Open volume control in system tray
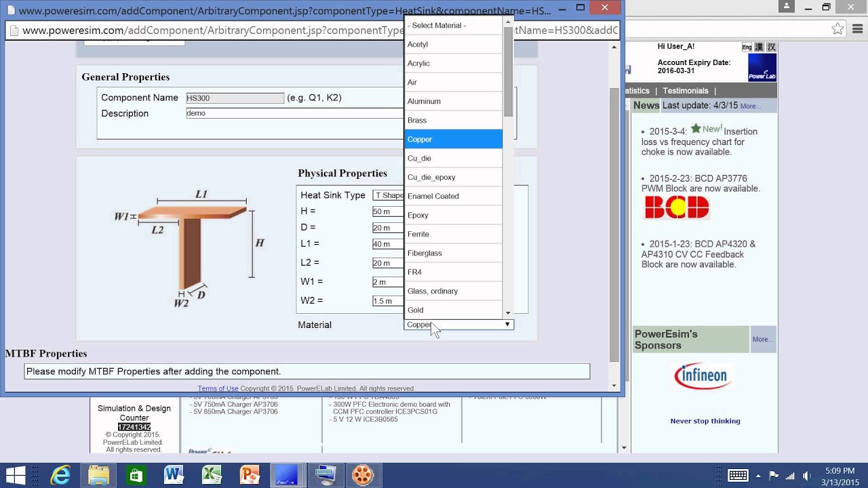The height and width of the screenshot is (488, 868). coord(806,475)
